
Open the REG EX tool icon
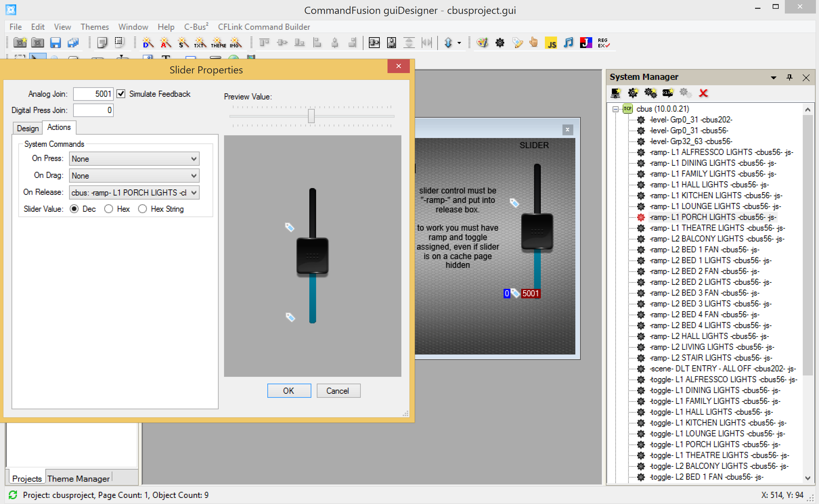click(603, 43)
